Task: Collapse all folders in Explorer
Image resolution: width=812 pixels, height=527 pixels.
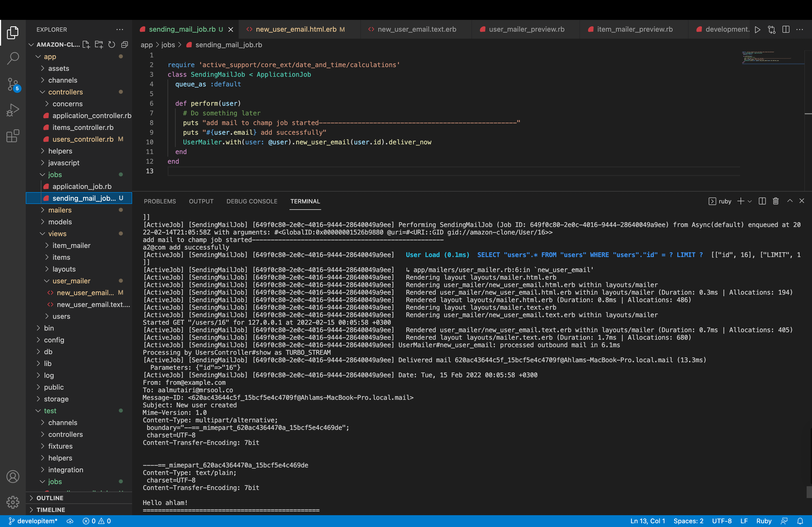Action: pos(125,45)
